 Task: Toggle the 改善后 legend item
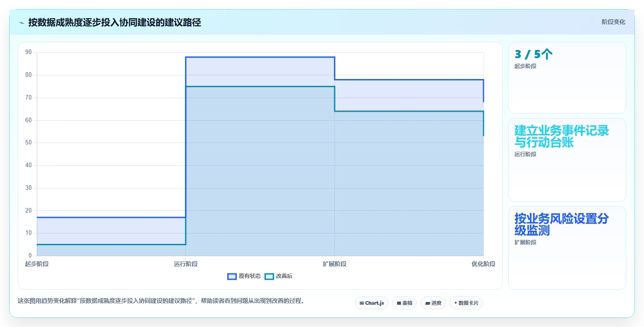[x=279, y=276]
